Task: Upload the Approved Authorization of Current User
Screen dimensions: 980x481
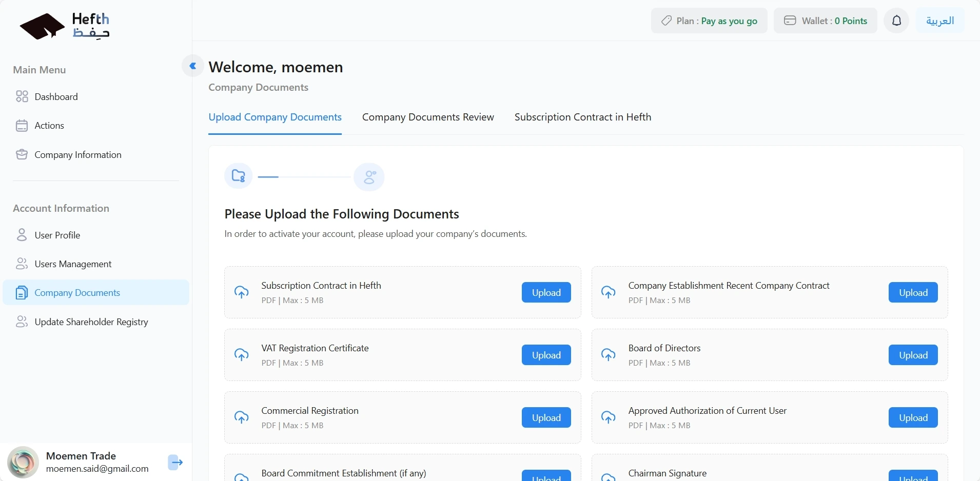Action: [913, 417]
